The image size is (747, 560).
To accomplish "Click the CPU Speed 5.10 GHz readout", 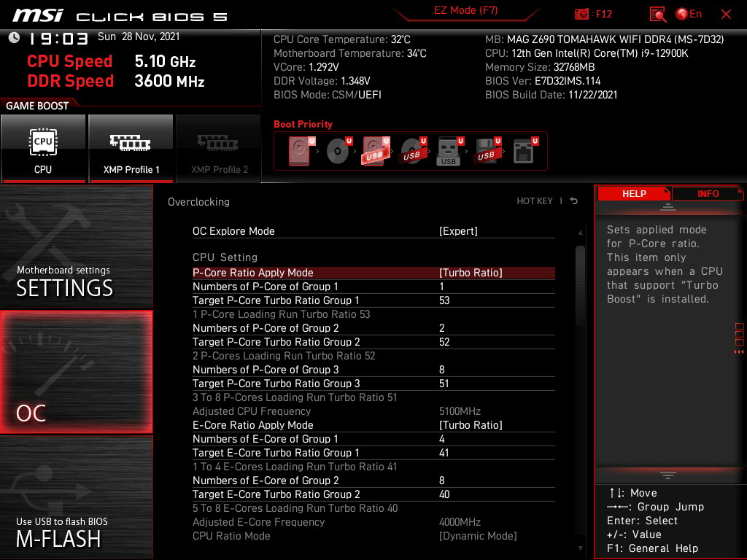I will (x=112, y=61).
